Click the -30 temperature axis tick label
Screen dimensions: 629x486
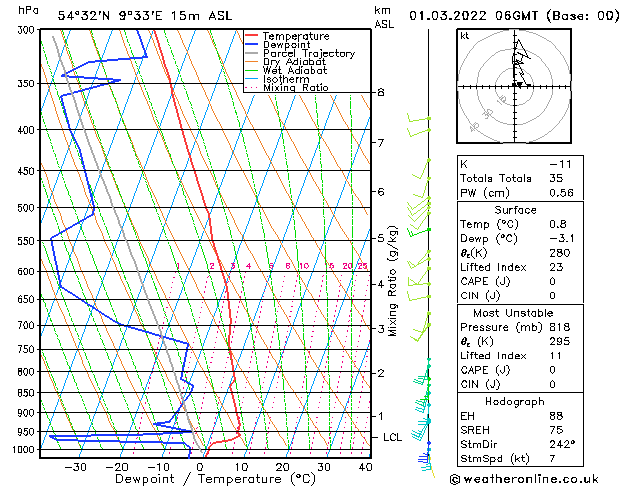[75, 467]
